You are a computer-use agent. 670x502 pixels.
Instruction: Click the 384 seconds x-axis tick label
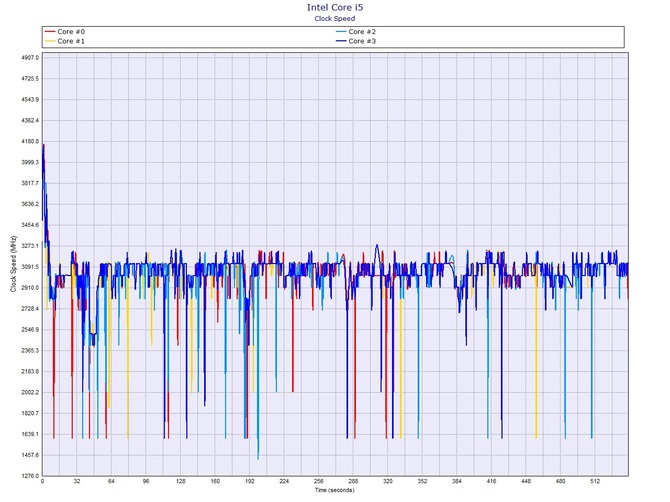click(457, 481)
